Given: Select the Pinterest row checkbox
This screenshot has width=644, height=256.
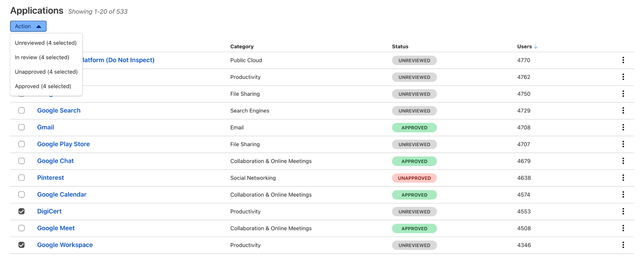Looking at the screenshot, I should 22,178.
